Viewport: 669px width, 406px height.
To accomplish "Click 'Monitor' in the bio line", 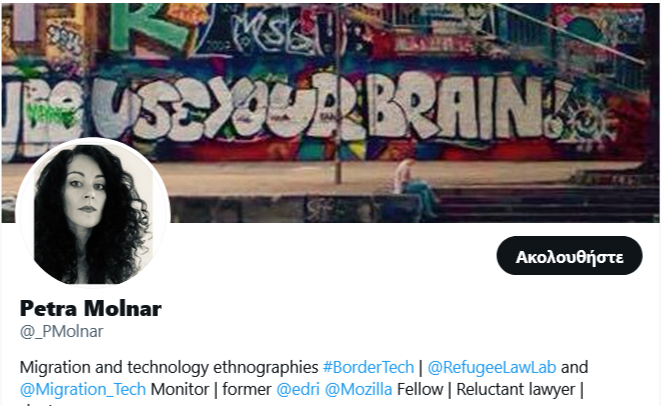I will click(x=180, y=389).
